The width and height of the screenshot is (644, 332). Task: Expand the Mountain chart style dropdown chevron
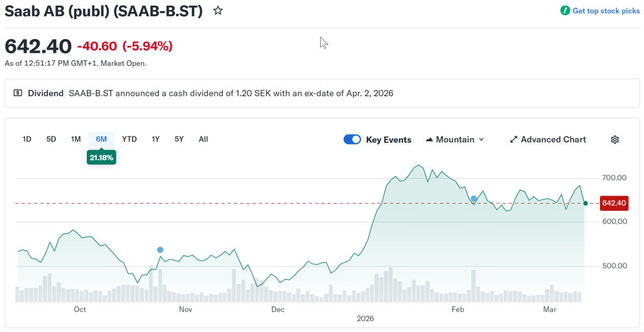click(x=481, y=140)
